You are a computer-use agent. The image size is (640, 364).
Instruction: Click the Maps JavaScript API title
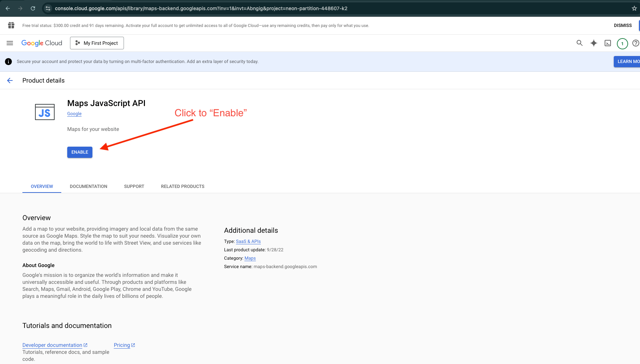[106, 103]
